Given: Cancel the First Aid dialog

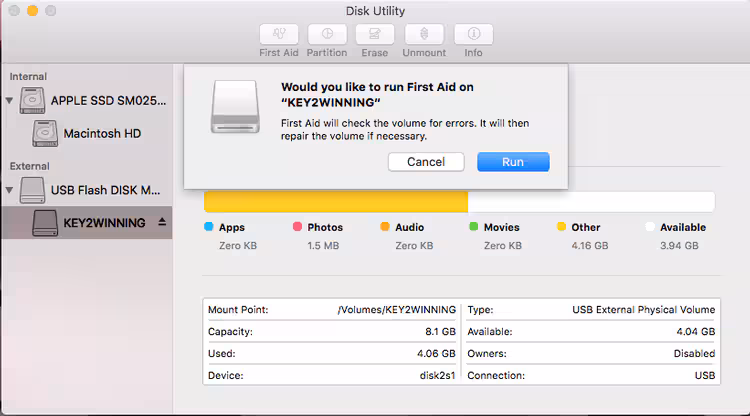Looking at the screenshot, I should pyautogui.click(x=426, y=162).
